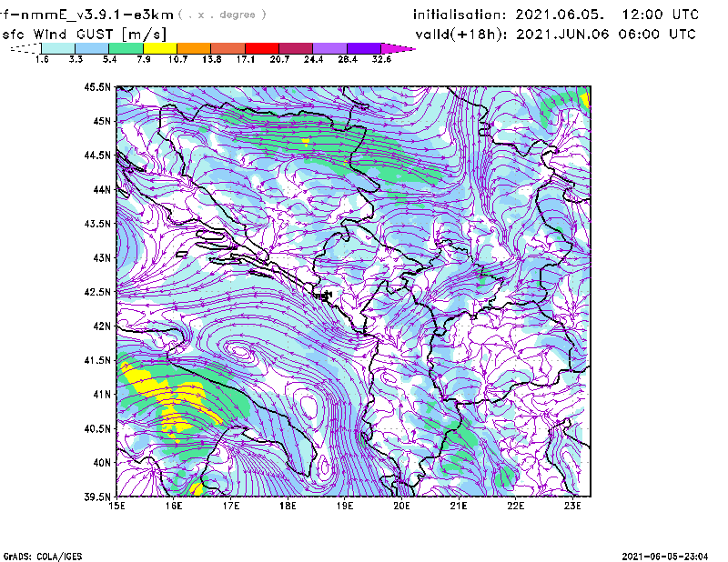Click the 10.7 legend value
The image size is (728, 562).
pos(177,59)
